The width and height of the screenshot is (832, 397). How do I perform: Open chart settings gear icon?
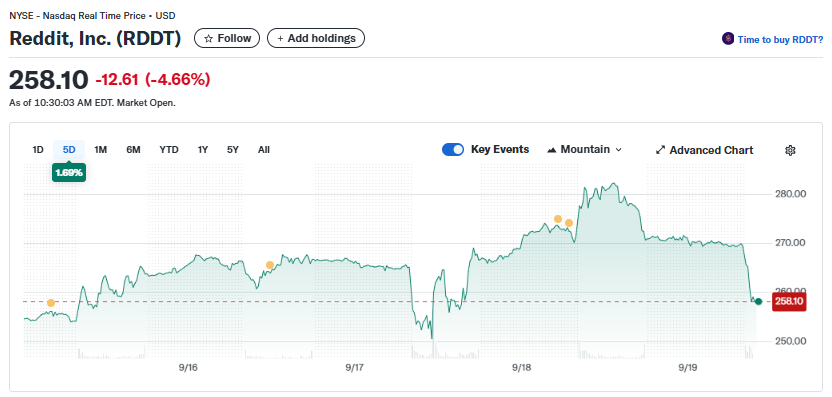click(790, 150)
